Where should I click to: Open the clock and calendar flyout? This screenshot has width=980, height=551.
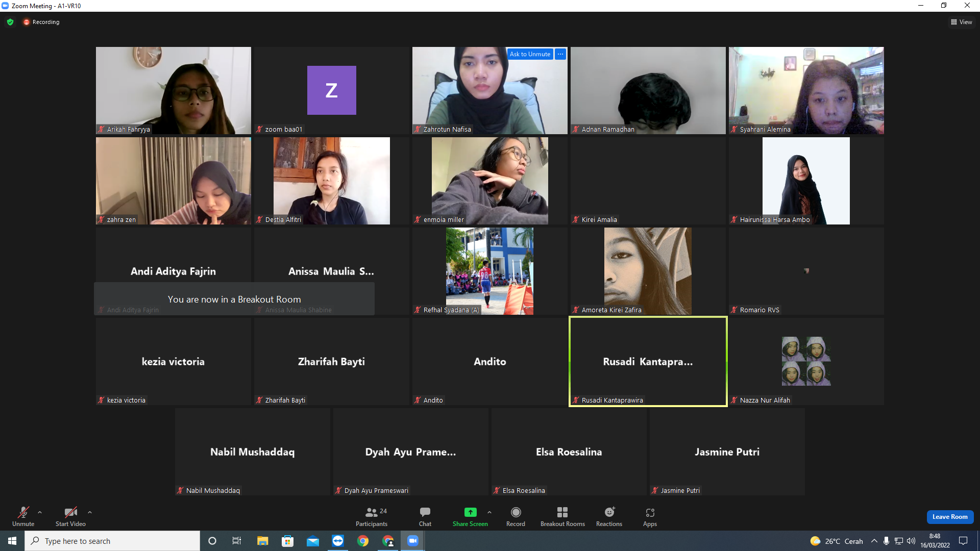[935, 541]
